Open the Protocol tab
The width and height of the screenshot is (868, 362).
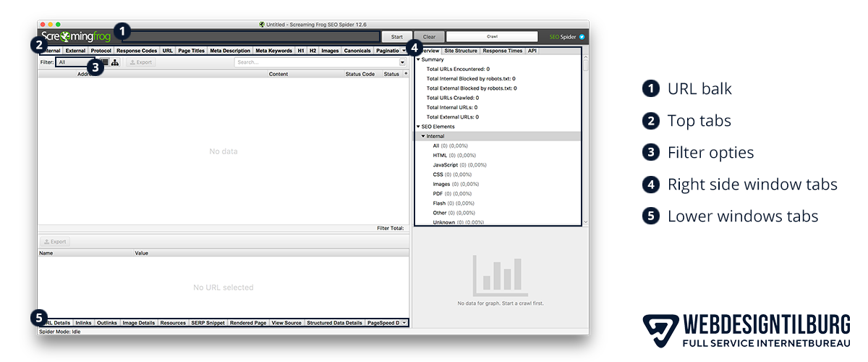coord(101,51)
